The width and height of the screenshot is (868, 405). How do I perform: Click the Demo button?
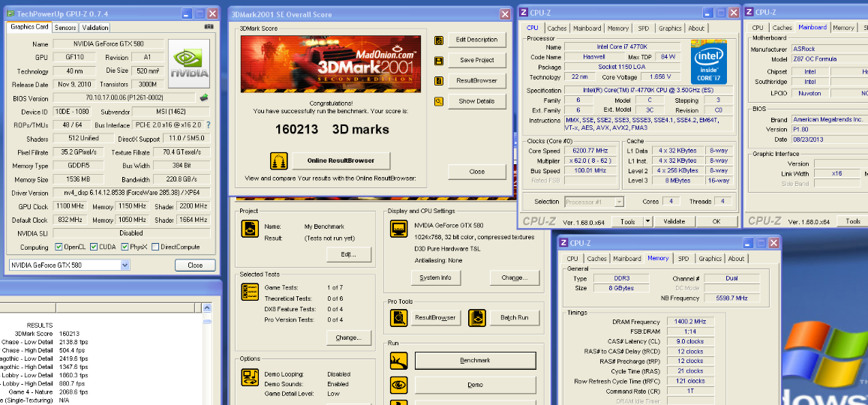pyautogui.click(x=475, y=385)
